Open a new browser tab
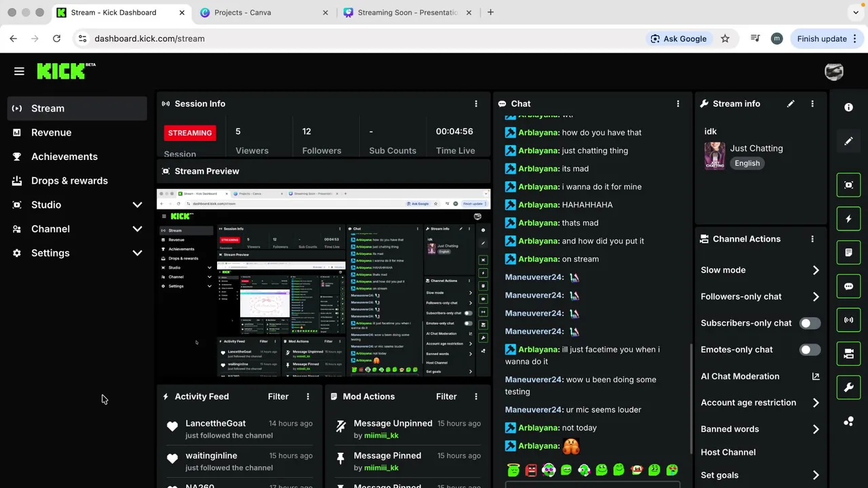This screenshot has width=868, height=488. tap(490, 12)
